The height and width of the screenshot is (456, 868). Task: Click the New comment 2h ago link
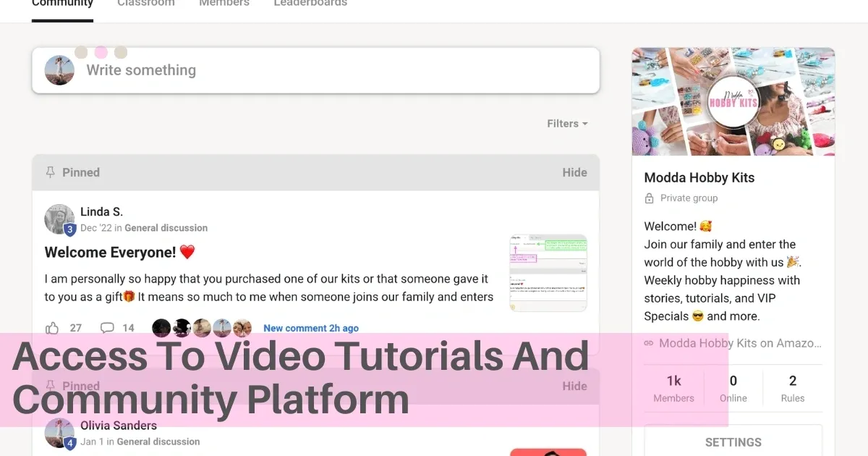pos(311,328)
